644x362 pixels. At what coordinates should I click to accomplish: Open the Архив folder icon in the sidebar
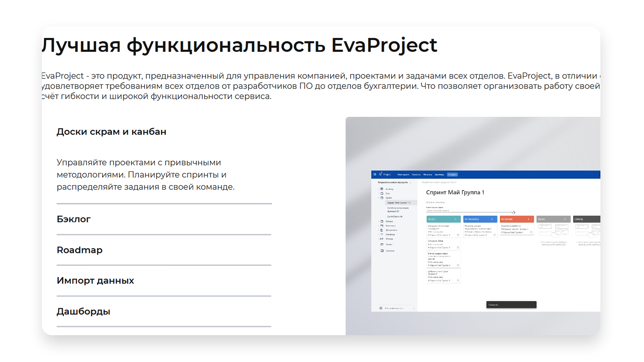(381, 244)
